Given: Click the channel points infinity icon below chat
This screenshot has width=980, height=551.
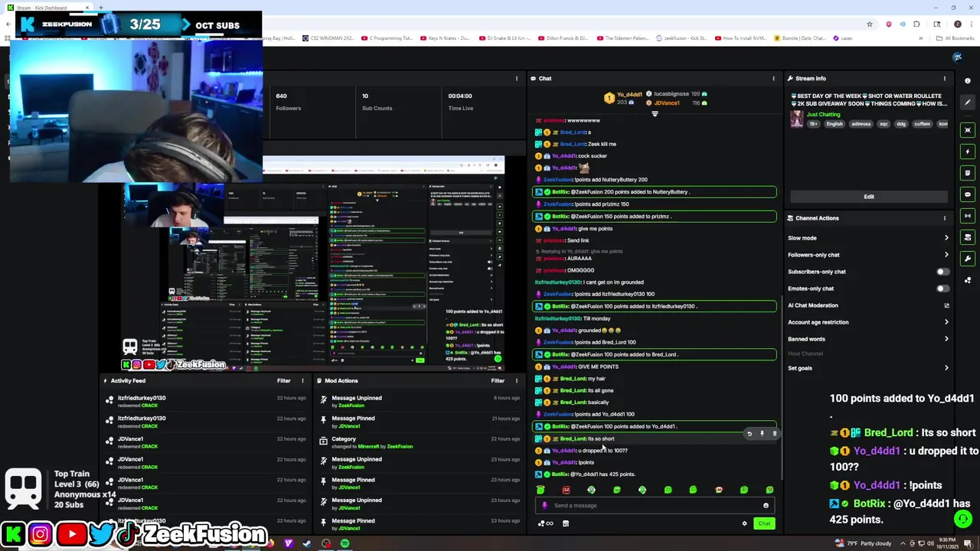Looking at the screenshot, I should (546, 523).
